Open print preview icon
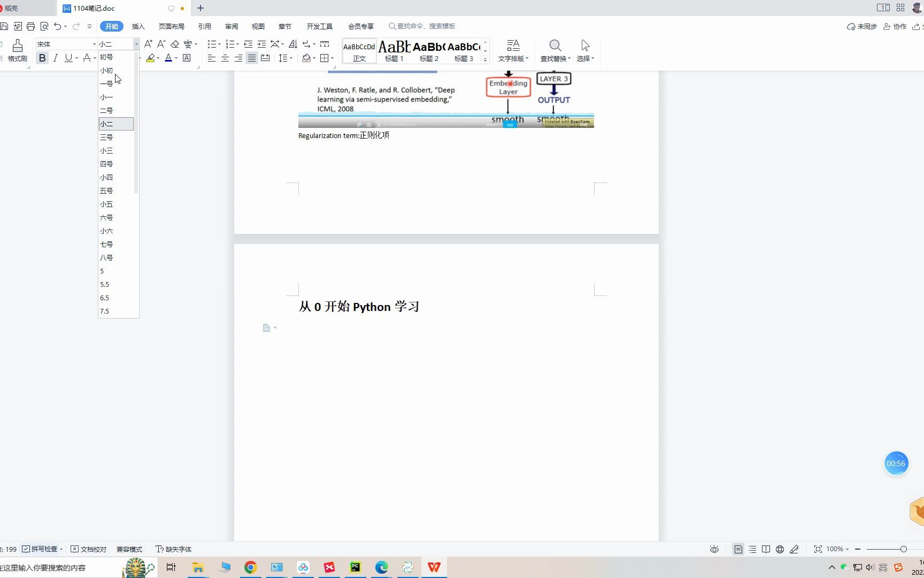Viewport: 924px width, 578px height. tap(44, 26)
